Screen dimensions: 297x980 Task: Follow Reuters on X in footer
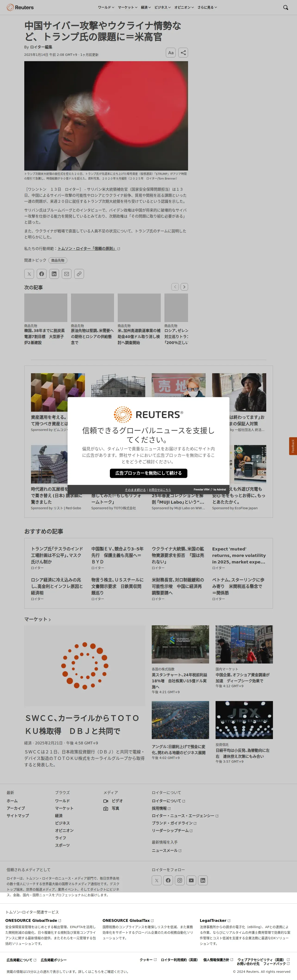tap(156, 880)
